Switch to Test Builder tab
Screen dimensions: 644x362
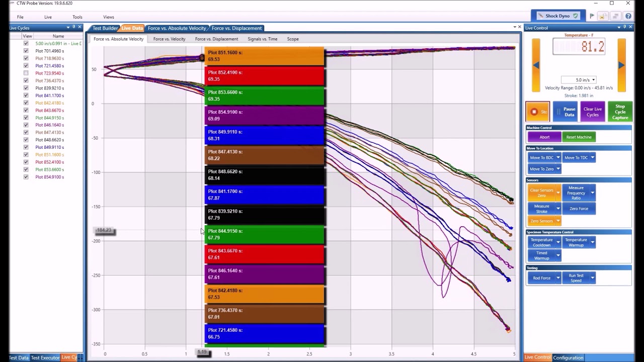(105, 28)
